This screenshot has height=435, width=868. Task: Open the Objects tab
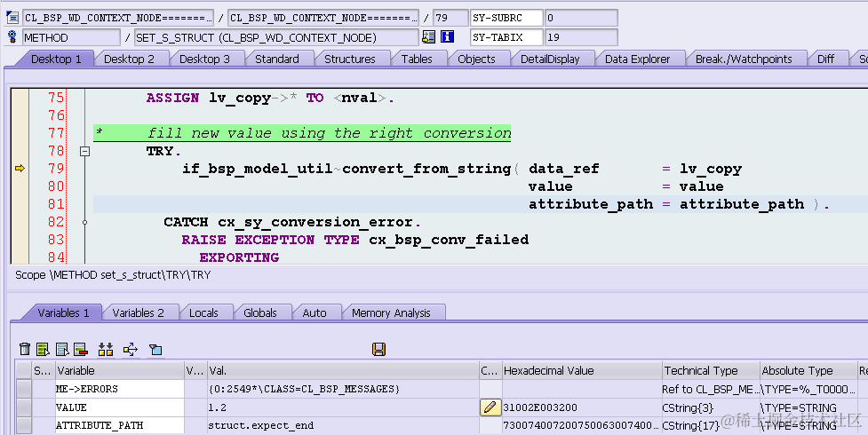476,59
